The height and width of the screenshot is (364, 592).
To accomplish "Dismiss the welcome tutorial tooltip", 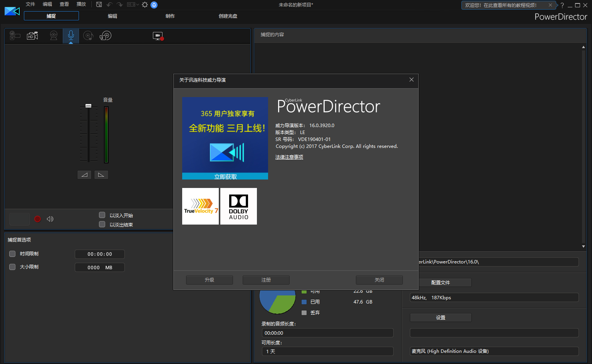I will point(550,5).
